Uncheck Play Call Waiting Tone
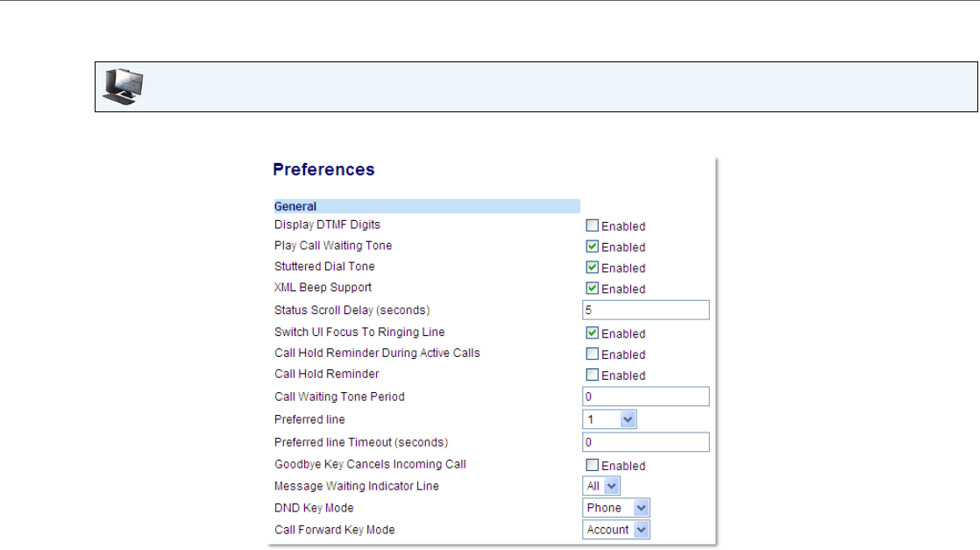This screenshot has width=980, height=550. click(592, 246)
